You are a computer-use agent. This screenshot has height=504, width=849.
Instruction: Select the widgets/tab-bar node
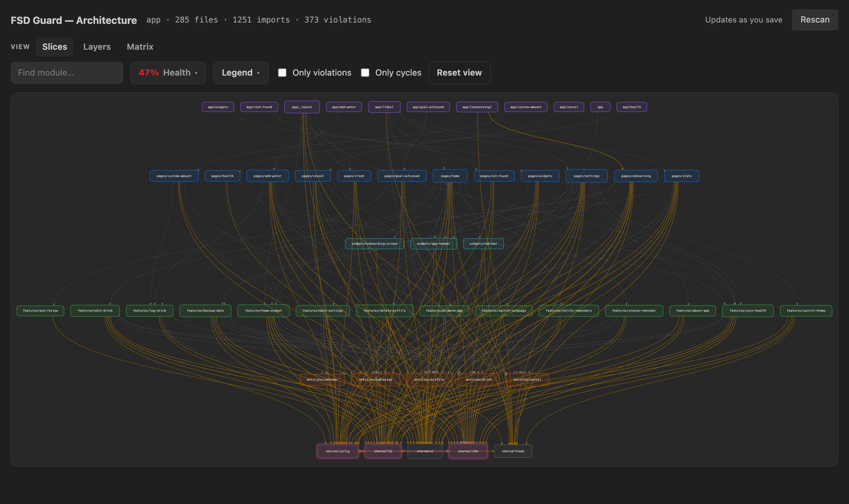[x=483, y=244]
